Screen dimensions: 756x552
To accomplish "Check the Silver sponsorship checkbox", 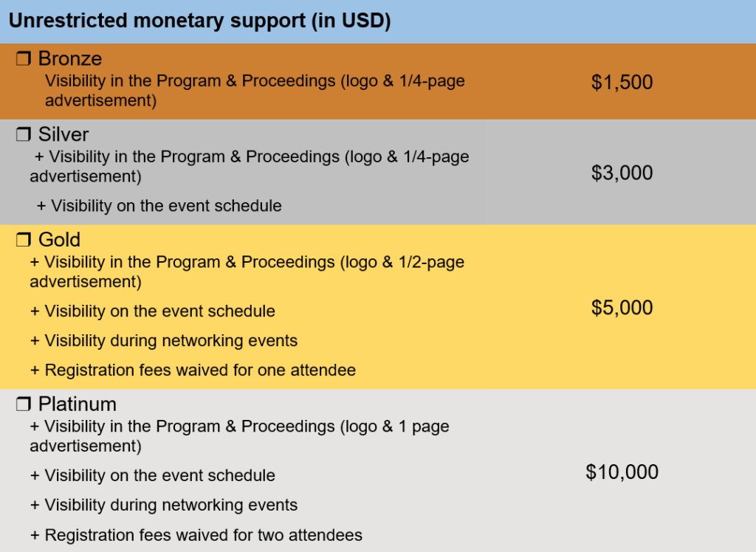I will pos(24,134).
